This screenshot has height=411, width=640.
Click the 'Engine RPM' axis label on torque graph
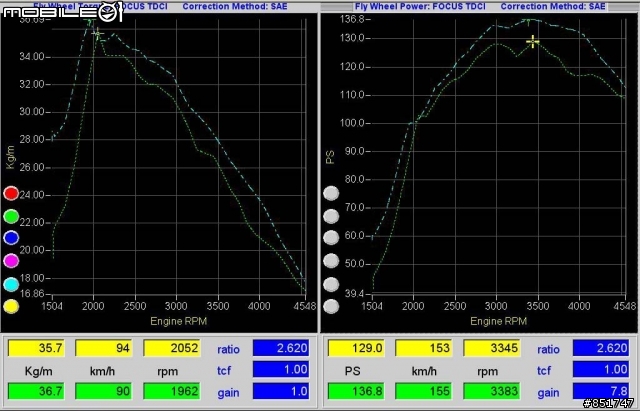(178, 321)
